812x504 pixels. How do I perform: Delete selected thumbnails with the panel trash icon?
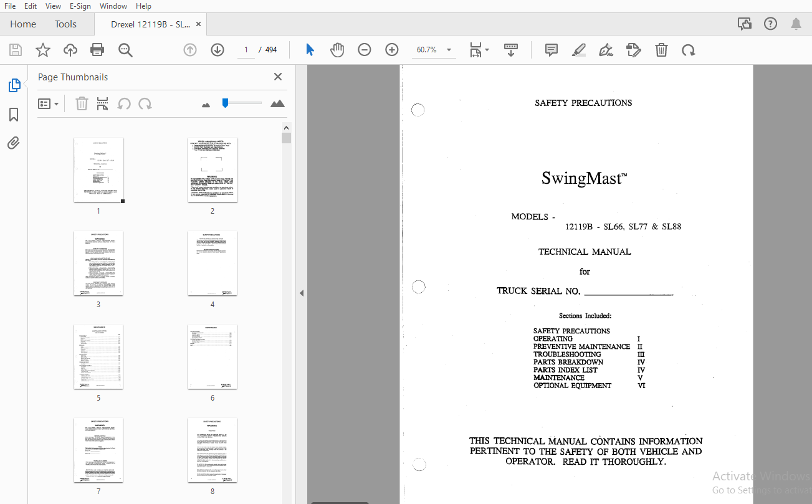click(82, 104)
